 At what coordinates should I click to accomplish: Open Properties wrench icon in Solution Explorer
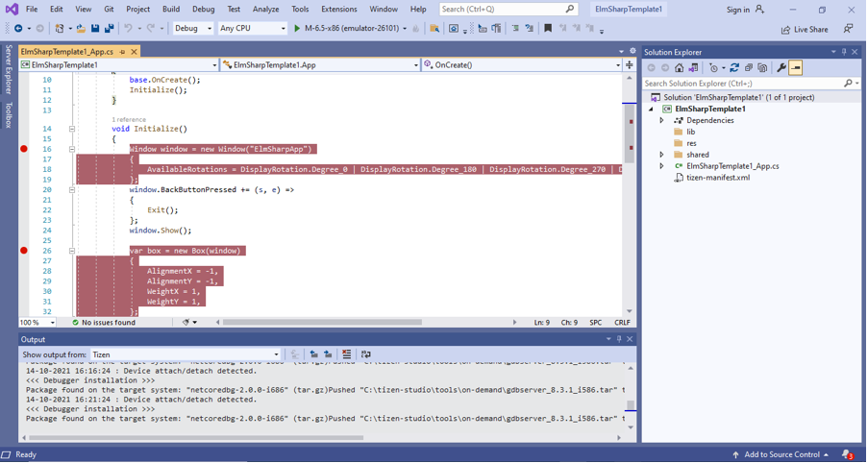tap(781, 68)
